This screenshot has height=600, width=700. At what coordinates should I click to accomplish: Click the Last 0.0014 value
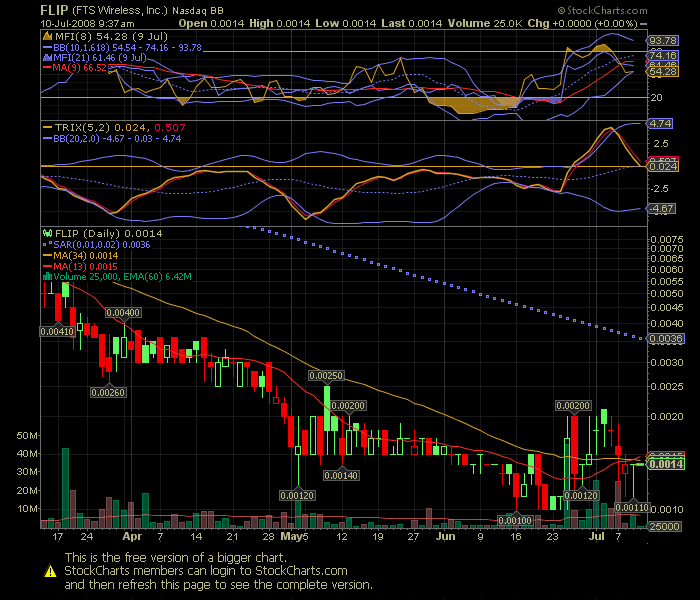coord(412,24)
